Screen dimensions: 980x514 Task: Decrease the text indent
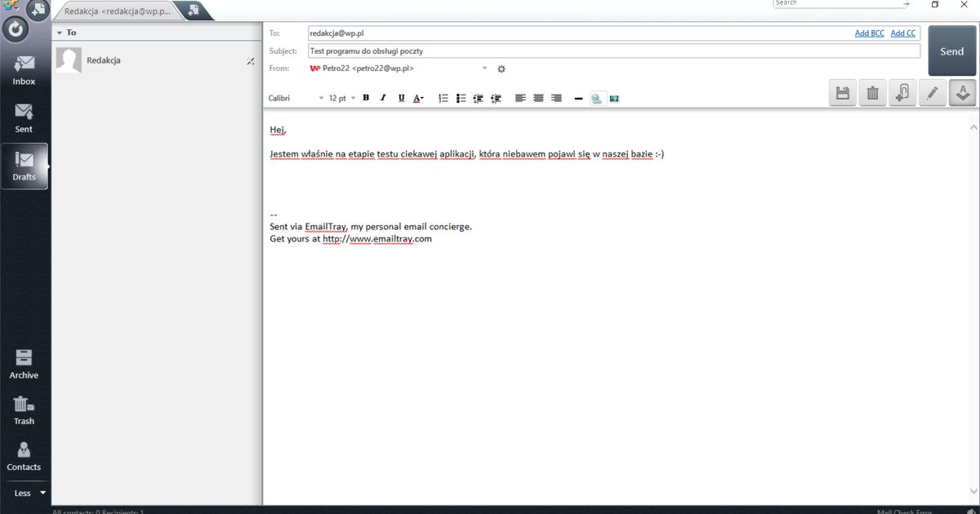478,98
